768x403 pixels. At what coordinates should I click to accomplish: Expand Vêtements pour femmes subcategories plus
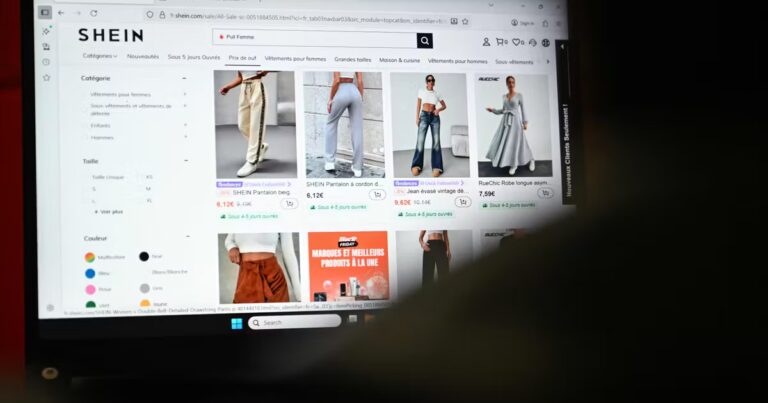tap(185, 94)
